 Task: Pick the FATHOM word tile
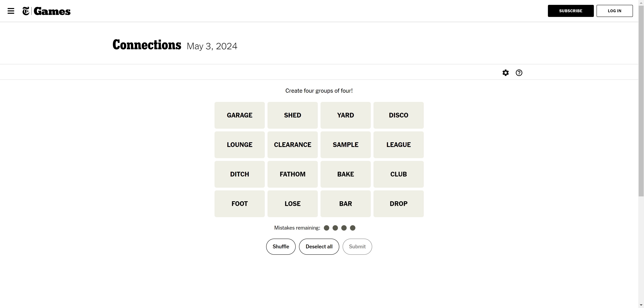(292, 174)
